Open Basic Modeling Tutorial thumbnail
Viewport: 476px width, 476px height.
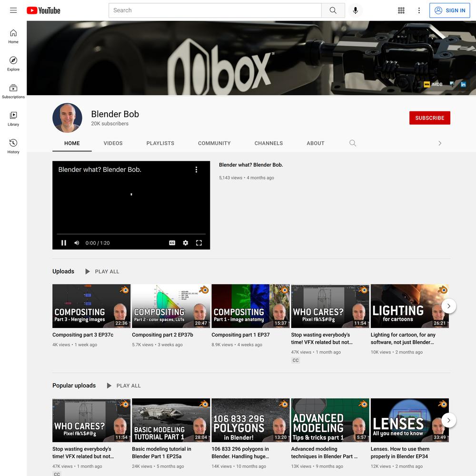pyautogui.click(x=171, y=420)
